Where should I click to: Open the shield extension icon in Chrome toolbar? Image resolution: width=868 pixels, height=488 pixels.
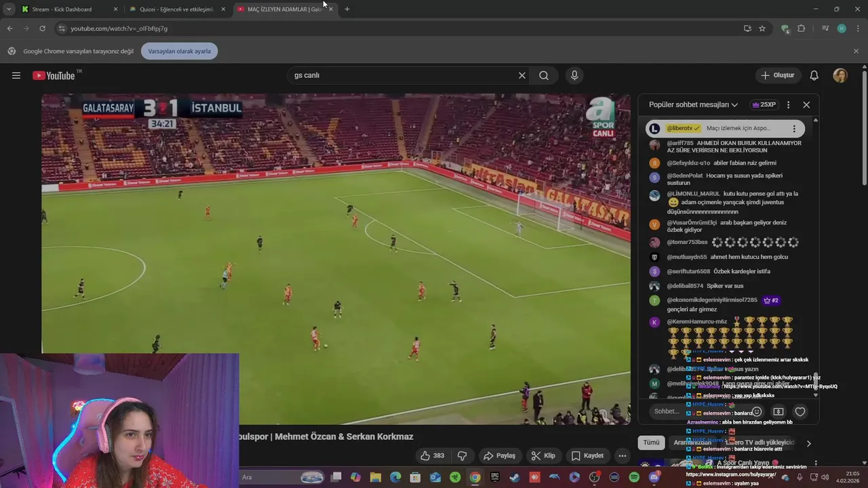[785, 28]
